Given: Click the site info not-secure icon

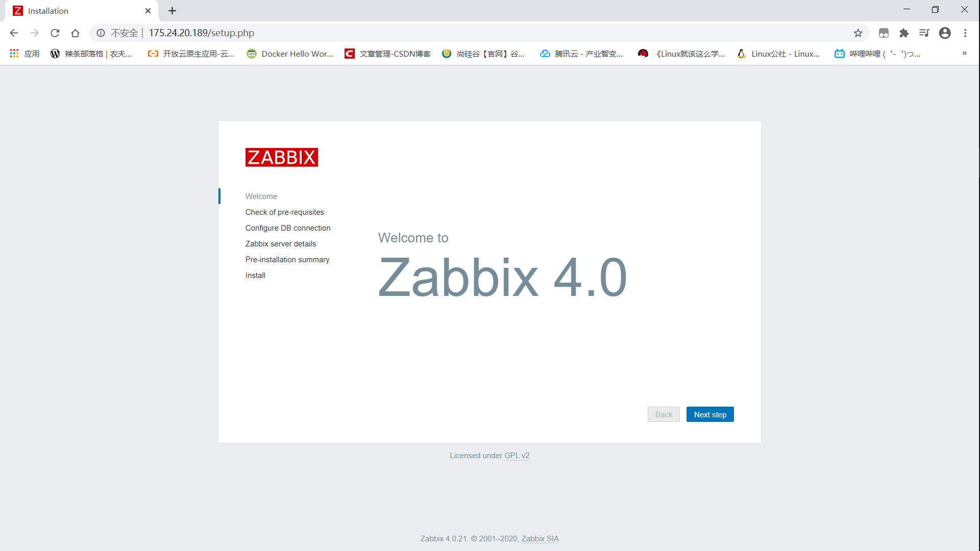Looking at the screenshot, I should point(101,33).
